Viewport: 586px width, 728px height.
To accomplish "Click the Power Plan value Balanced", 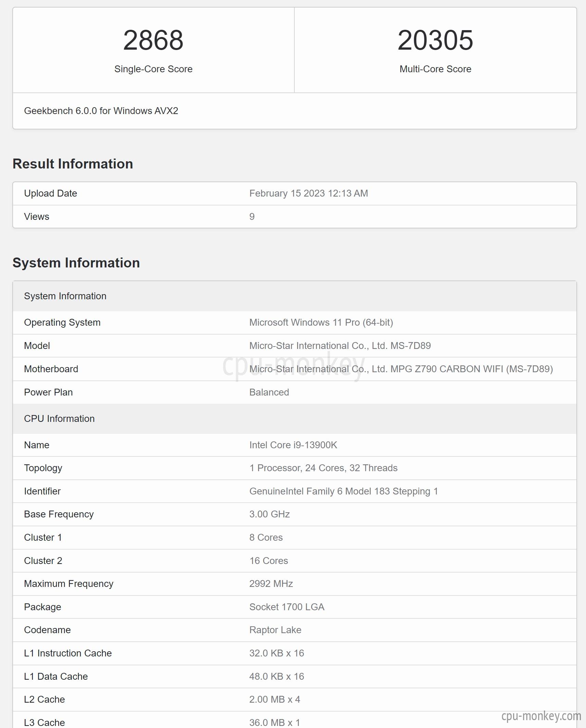I will [x=269, y=392].
